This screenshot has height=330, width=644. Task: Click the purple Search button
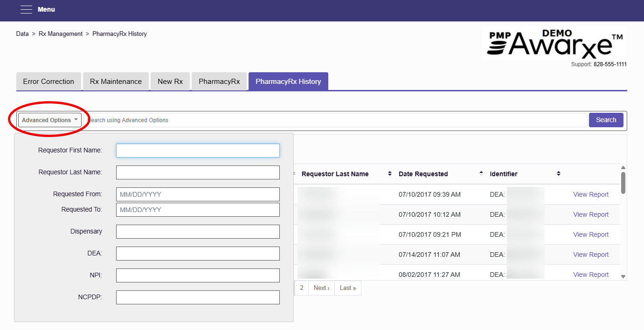[606, 120]
